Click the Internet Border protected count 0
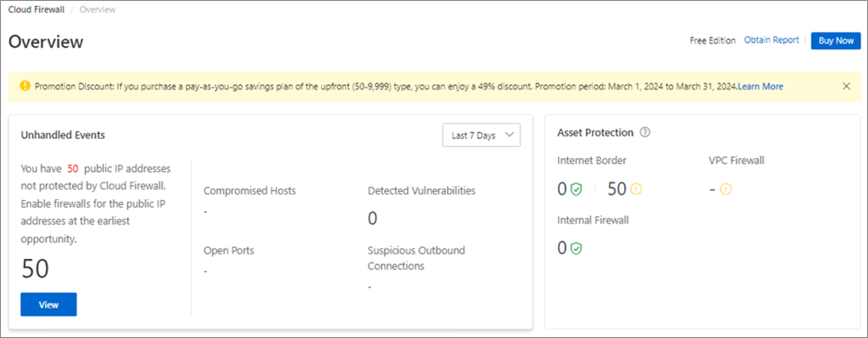This screenshot has height=338, width=868. coord(562,189)
